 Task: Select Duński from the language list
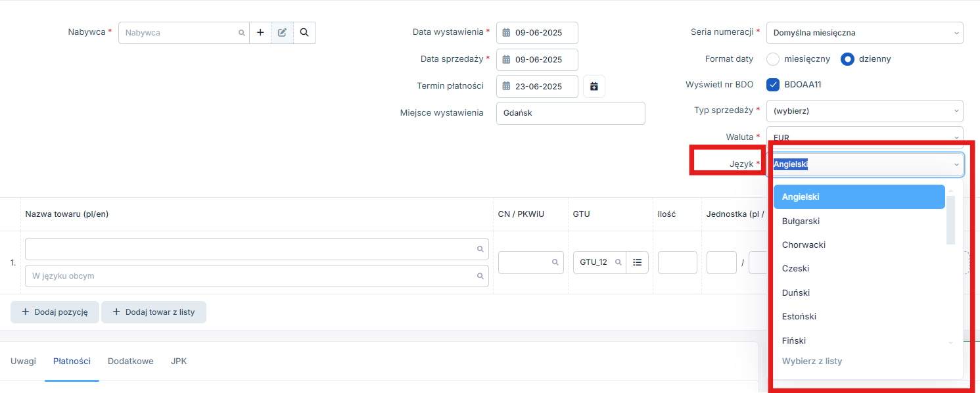tap(859, 292)
